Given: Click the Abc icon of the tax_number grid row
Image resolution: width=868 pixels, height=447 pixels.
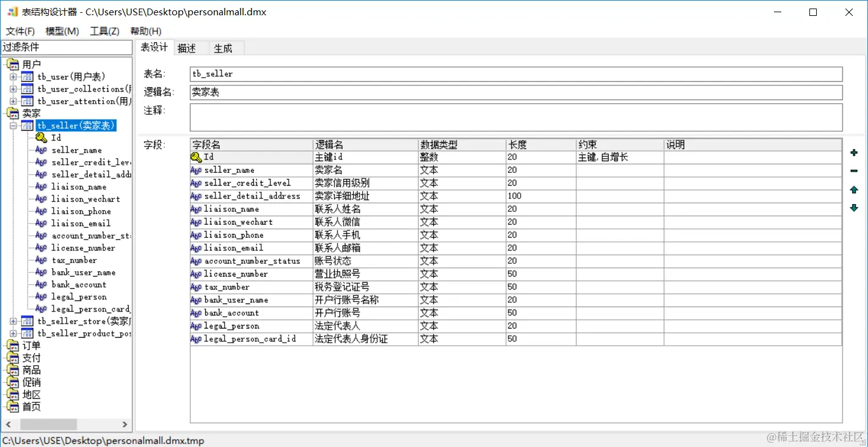Looking at the screenshot, I should pos(197,287).
